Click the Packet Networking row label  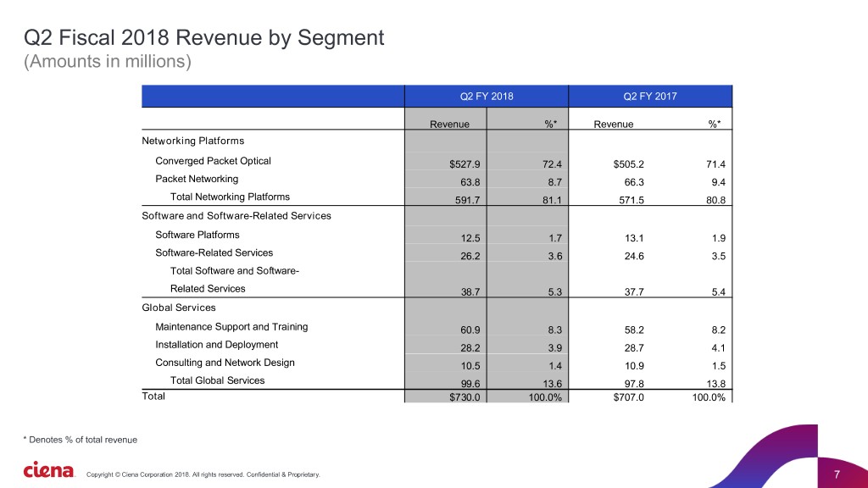pos(197,179)
